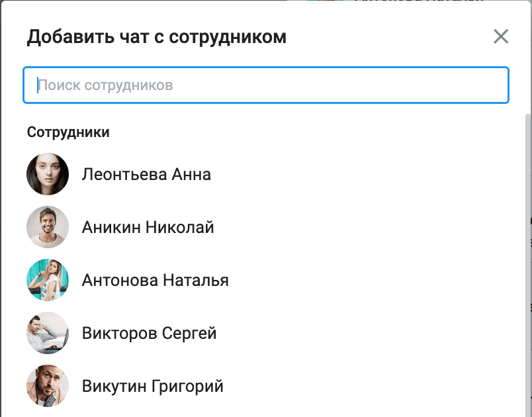This screenshot has width=532, height=417.
Task: Start chat via Викутин Григорий name
Action: coord(152,386)
